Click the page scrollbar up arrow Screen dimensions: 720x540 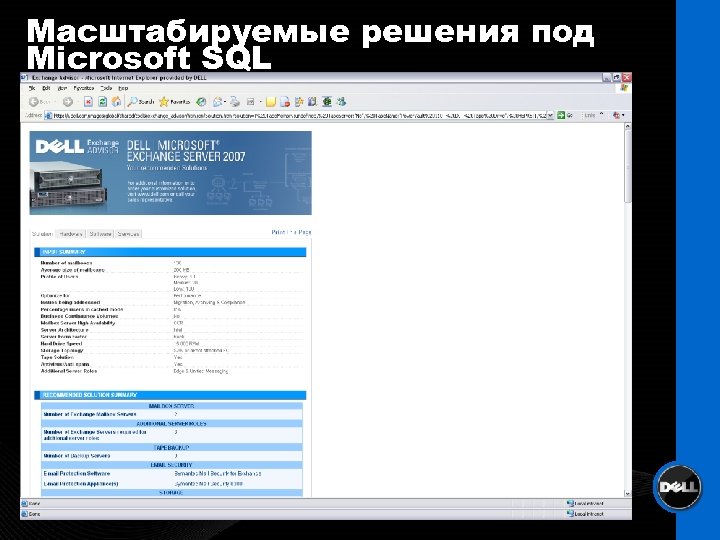click(x=627, y=126)
